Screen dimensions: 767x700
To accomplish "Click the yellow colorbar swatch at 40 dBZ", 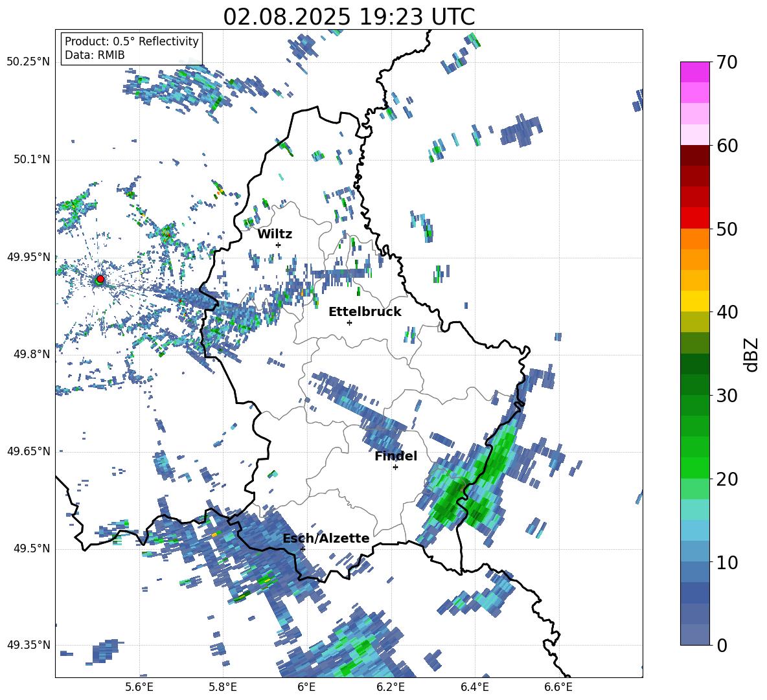I will point(695,301).
